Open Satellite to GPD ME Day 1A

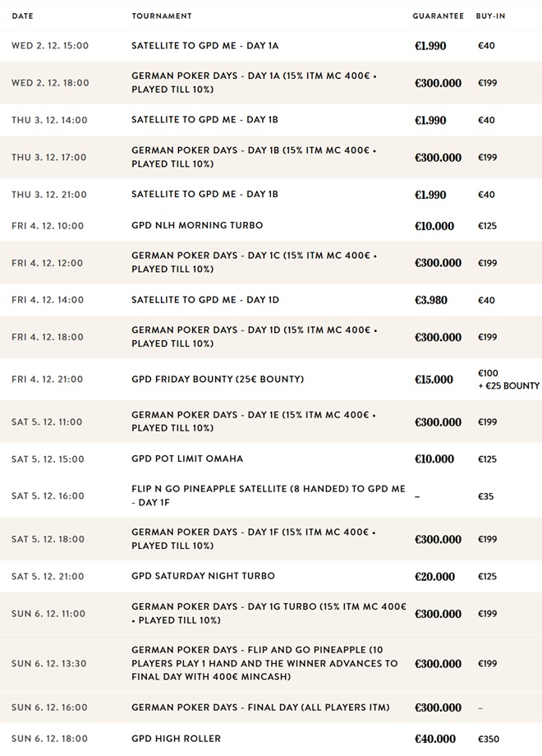pos(205,46)
